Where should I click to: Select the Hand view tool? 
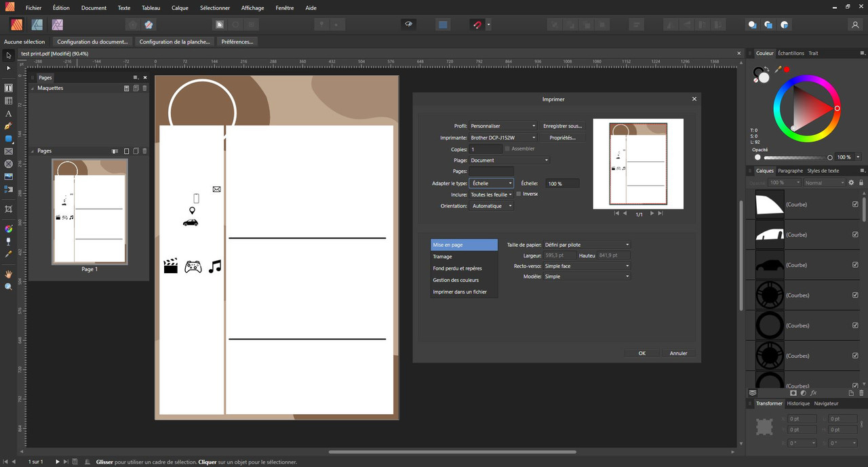pyautogui.click(x=9, y=274)
